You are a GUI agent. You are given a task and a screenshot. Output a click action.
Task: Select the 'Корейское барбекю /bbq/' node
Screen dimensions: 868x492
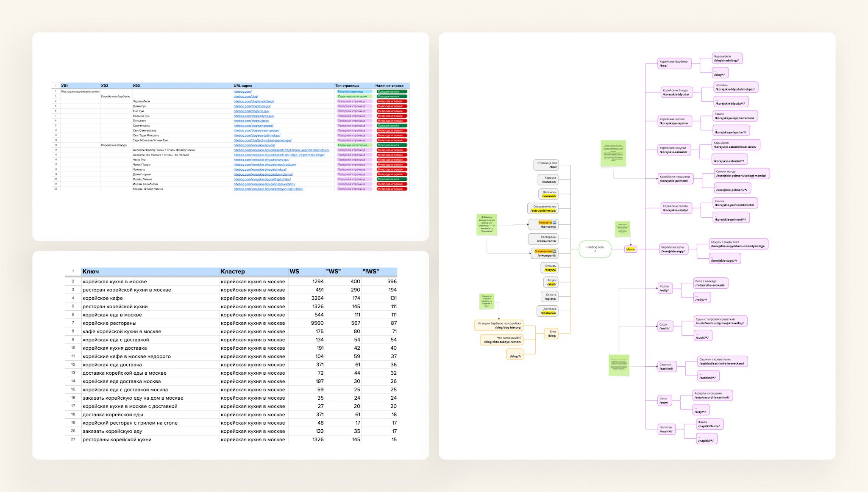[x=673, y=64]
